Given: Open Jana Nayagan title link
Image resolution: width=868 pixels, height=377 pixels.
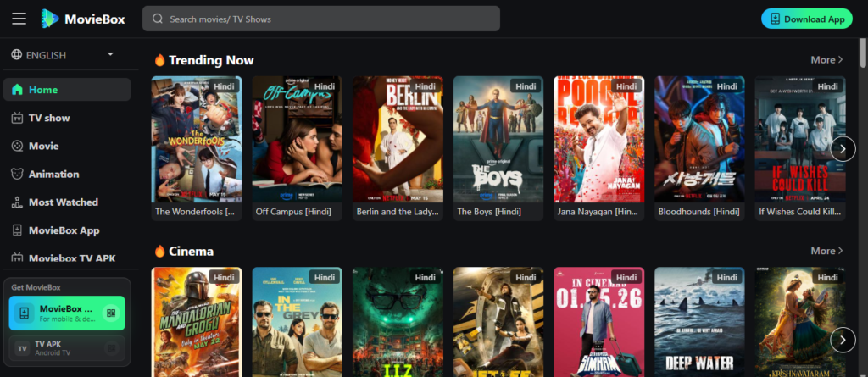Looking at the screenshot, I should pyautogui.click(x=598, y=212).
